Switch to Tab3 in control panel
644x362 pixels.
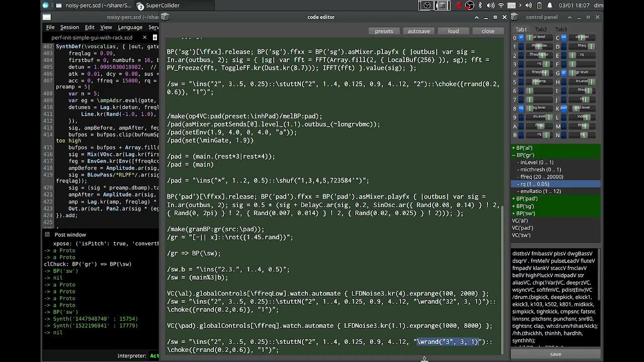click(x=561, y=30)
